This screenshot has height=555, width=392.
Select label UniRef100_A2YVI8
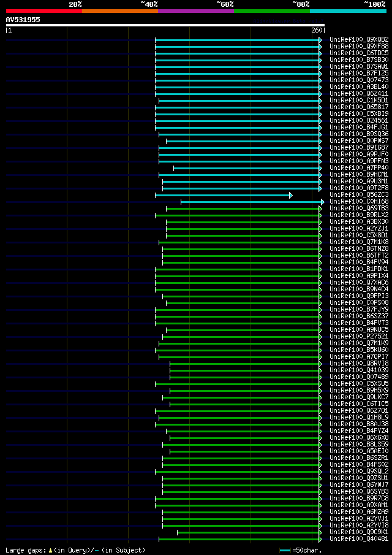(359, 526)
